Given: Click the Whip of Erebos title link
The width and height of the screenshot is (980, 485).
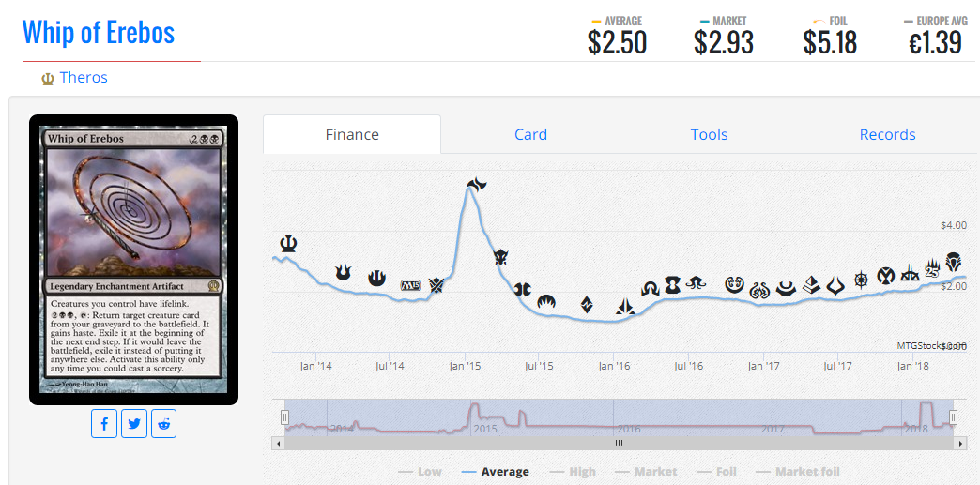Looking at the screenshot, I should (x=99, y=32).
